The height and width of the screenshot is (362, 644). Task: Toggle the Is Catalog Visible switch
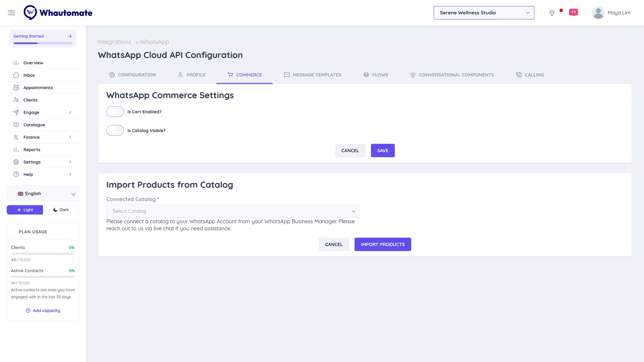[115, 131]
